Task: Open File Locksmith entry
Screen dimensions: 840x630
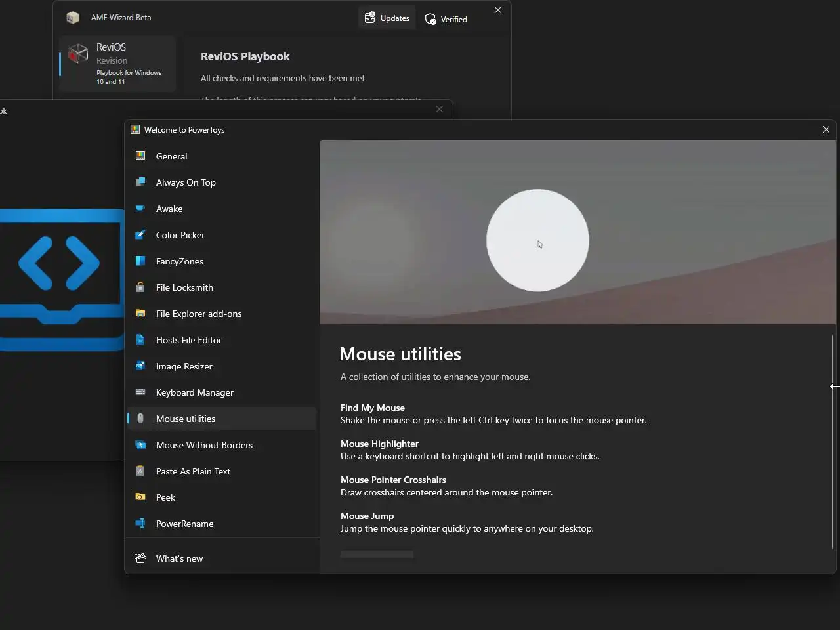Action: [222, 287]
